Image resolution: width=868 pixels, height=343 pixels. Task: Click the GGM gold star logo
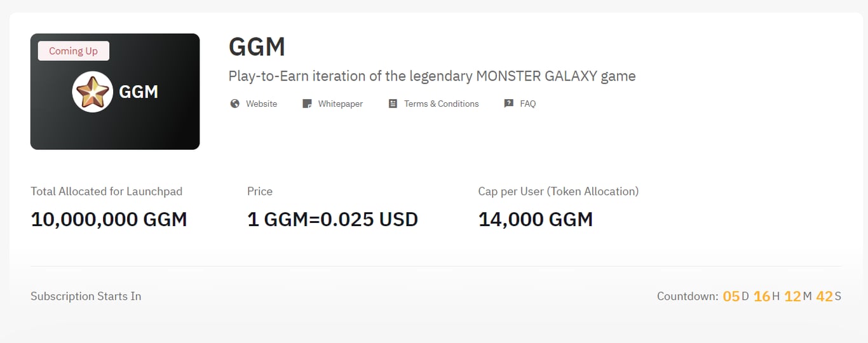[93, 92]
